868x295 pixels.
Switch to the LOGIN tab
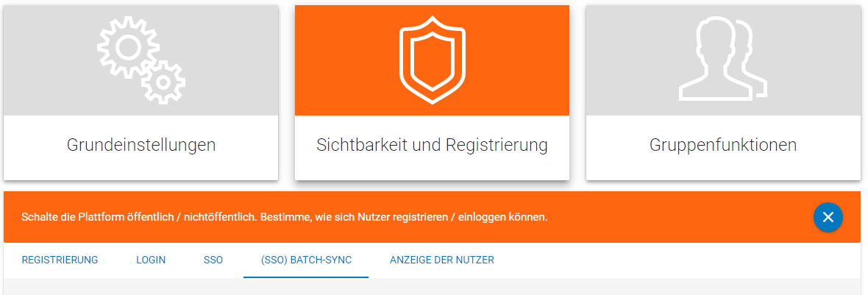pyautogui.click(x=151, y=260)
